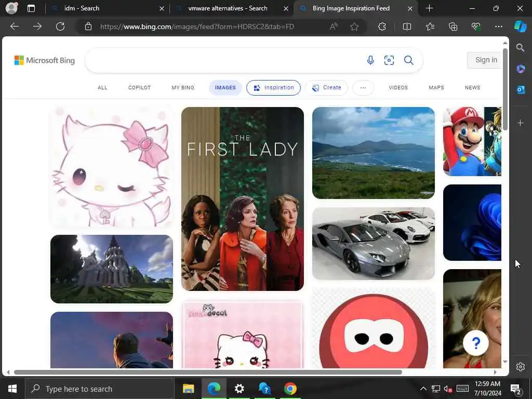Open Edge Settings and more menu
532x399 pixels.
[x=498, y=26]
